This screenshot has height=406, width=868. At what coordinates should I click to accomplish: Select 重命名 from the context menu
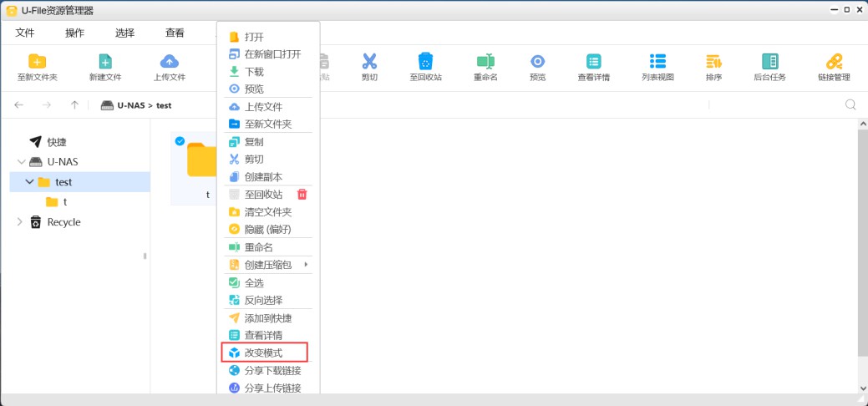coord(258,247)
